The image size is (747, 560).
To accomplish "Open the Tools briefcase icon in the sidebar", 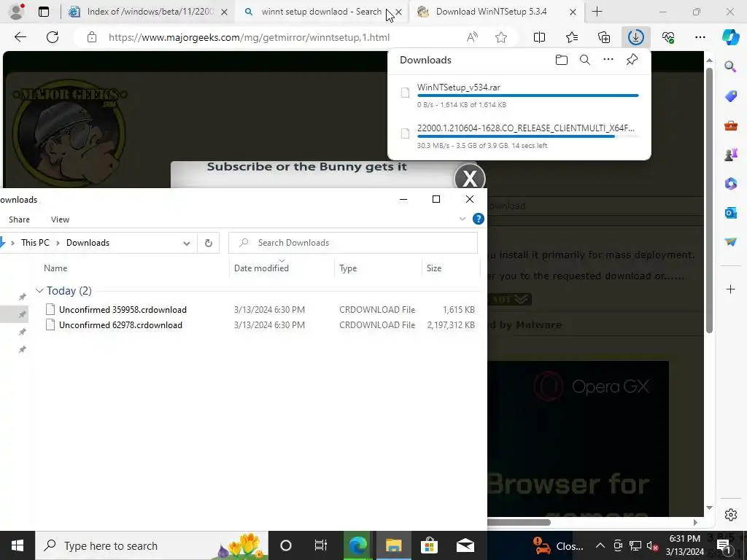I will tap(730, 125).
